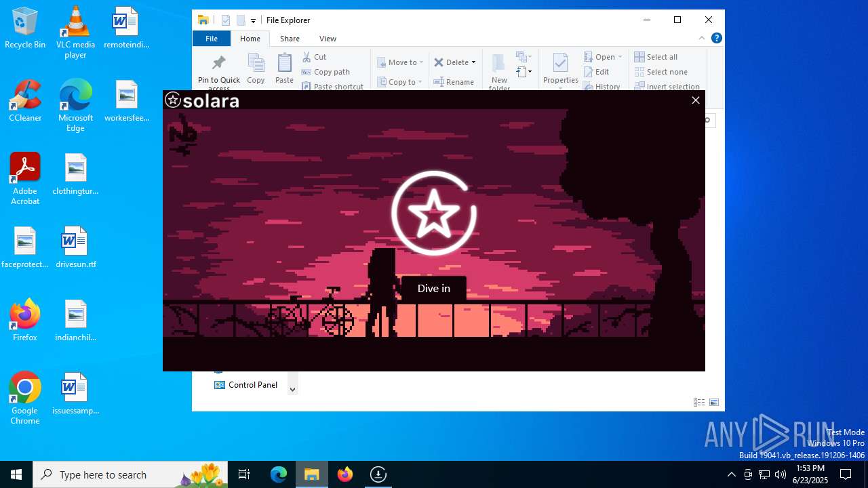868x488 pixels.
Task: Click the New folder quick access toolbar icon
Action: click(x=240, y=20)
